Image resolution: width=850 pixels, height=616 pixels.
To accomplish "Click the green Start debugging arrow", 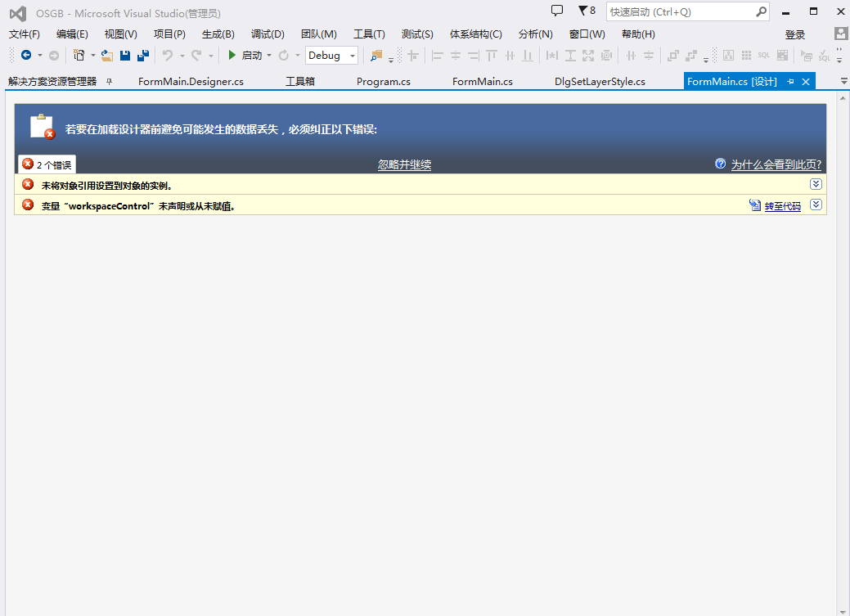I will (x=232, y=56).
